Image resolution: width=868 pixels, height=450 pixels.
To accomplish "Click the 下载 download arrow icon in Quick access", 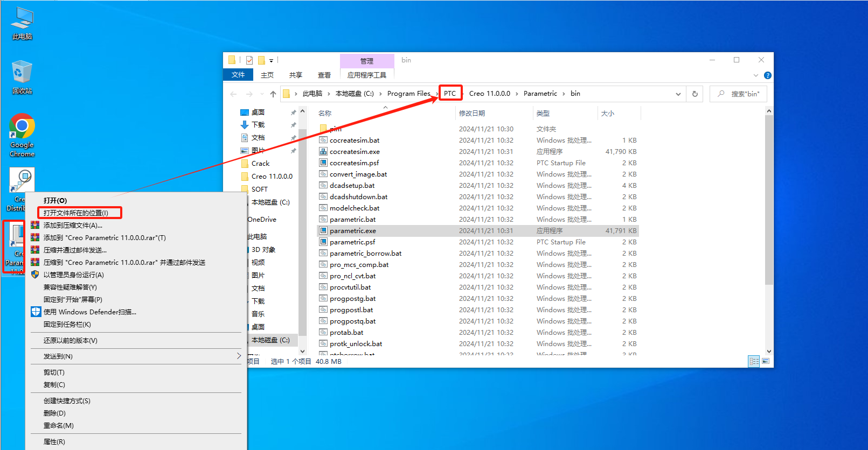I will pyautogui.click(x=245, y=124).
